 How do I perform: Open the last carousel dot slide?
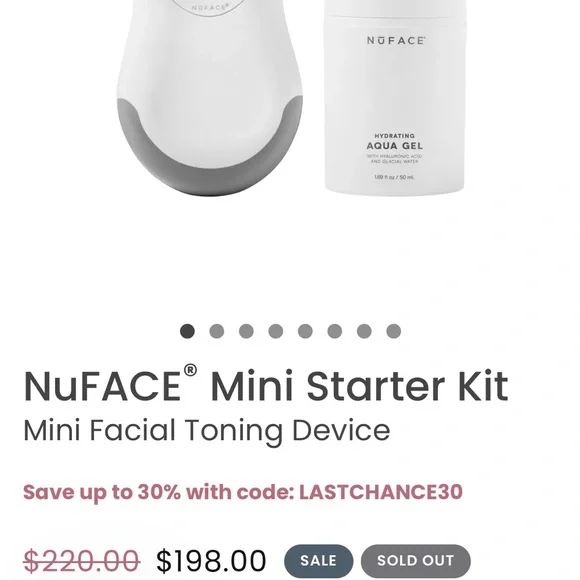coord(394,331)
